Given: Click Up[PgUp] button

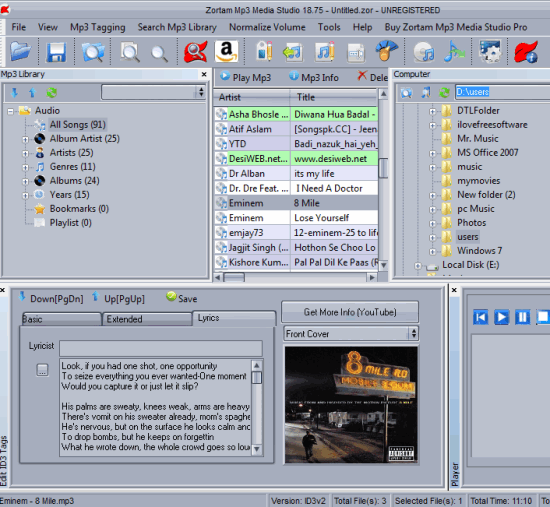Looking at the screenshot, I should 119,298.
